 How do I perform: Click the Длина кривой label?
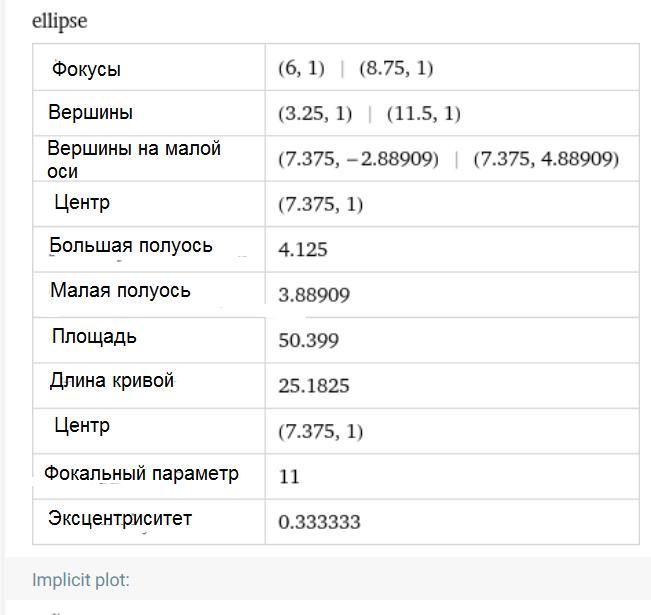pyautogui.click(x=112, y=380)
